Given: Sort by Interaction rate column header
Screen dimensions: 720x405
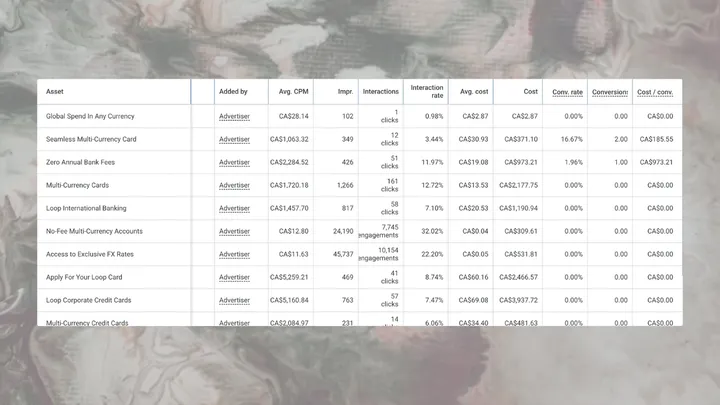Looking at the screenshot, I should coord(427,91).
